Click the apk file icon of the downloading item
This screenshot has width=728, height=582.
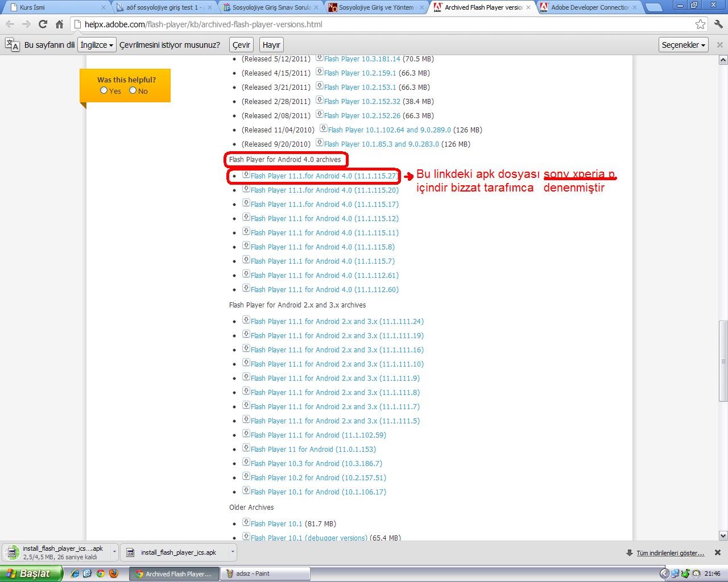(x=11, y=552)
